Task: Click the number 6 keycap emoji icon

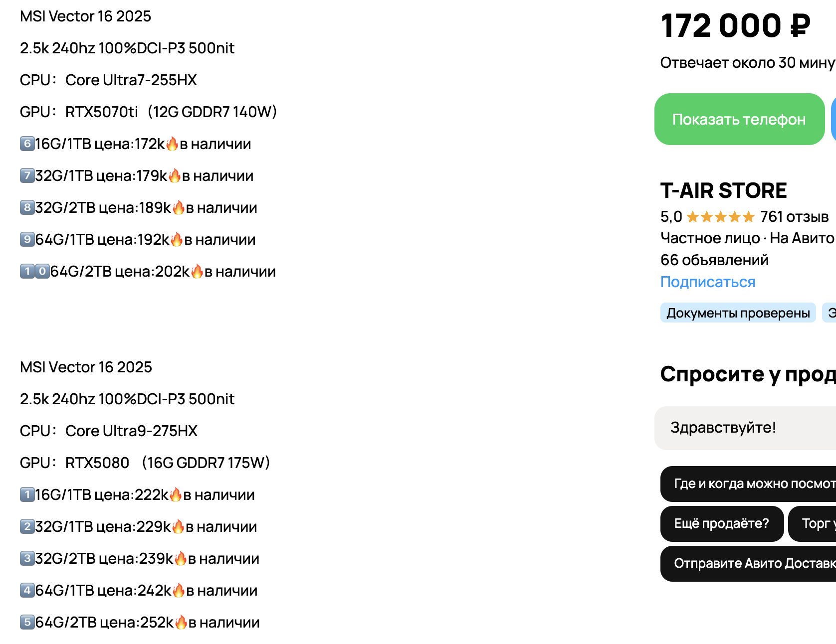Action: 27,144
